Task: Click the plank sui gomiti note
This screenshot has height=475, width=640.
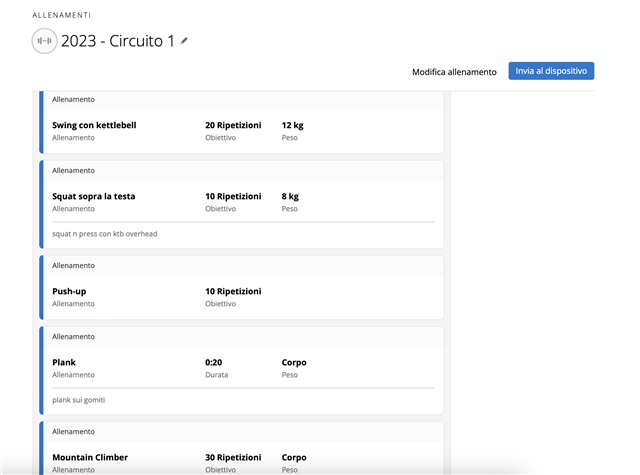Action: point(78,400)
